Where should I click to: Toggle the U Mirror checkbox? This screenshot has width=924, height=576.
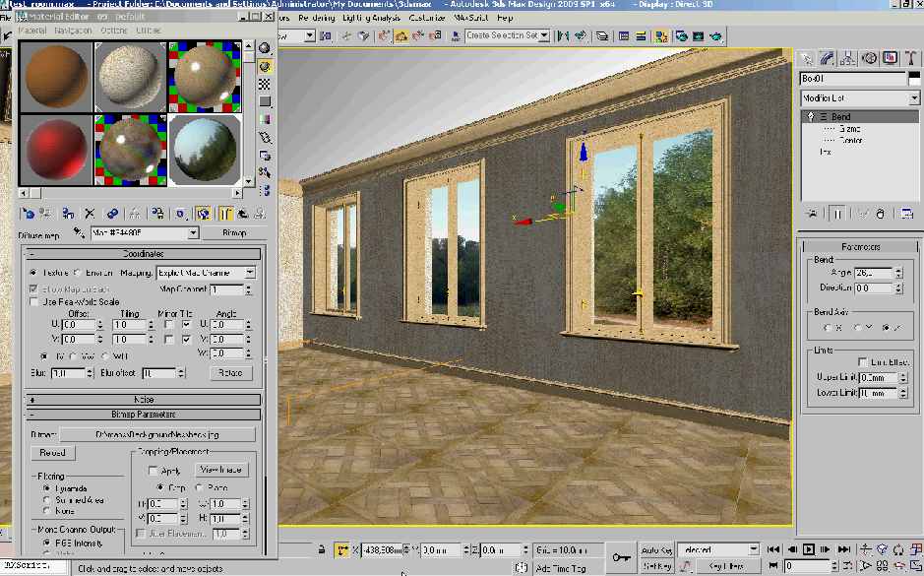(169, 325)
